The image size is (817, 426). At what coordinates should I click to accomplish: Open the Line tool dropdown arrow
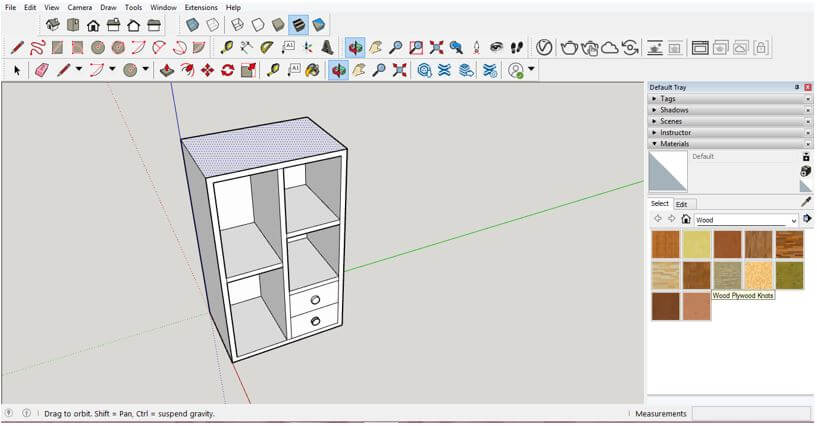click(x=79, y=69)
